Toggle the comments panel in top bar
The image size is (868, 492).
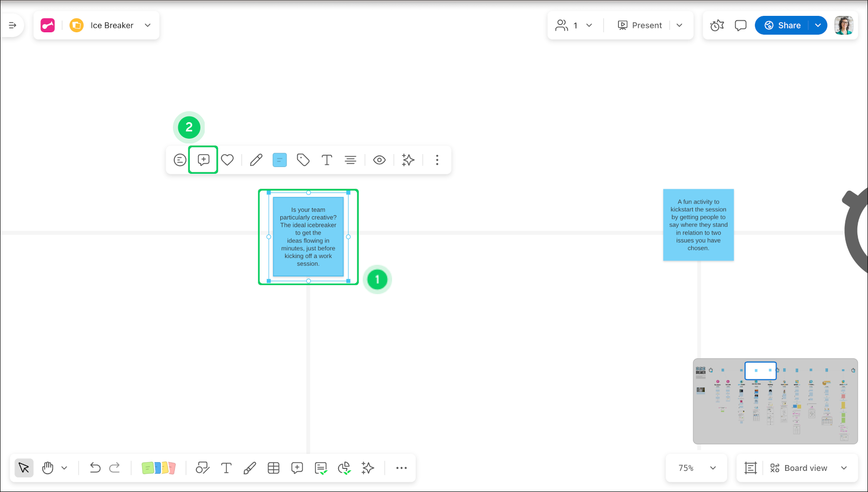coord(740,26)
